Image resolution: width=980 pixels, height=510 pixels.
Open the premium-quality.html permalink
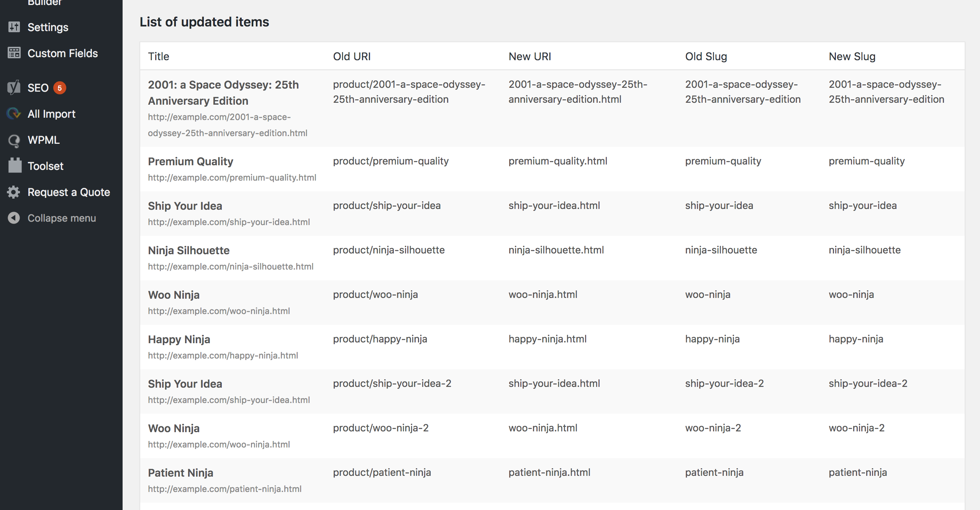[x=232, y=178]
